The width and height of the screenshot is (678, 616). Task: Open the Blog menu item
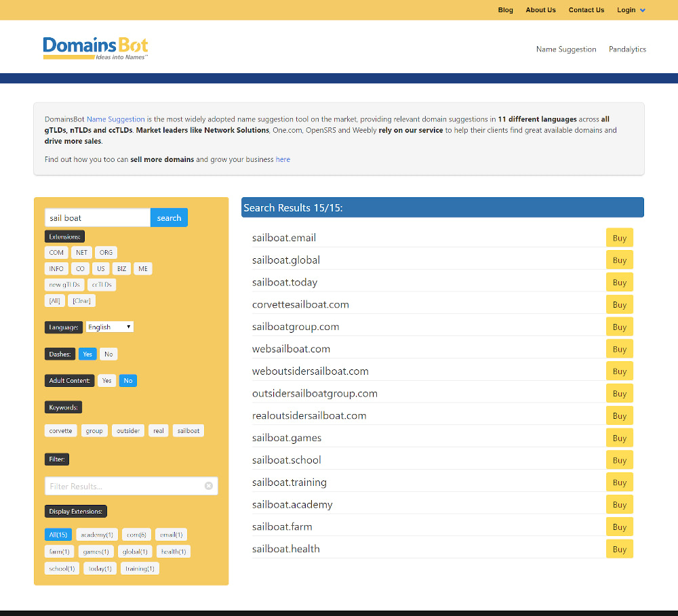coord(505,9)
